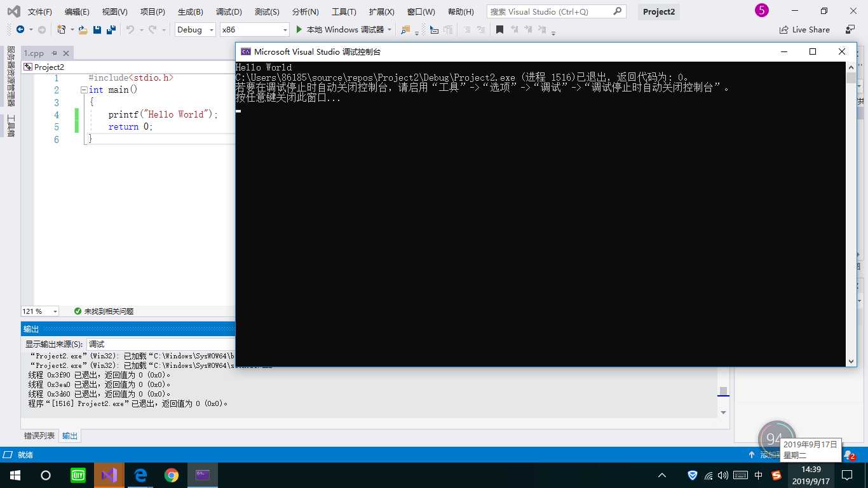Viewport: 868px width, 488px height.
Task: Click the redo arrow icon
Action: pos(153,30)
